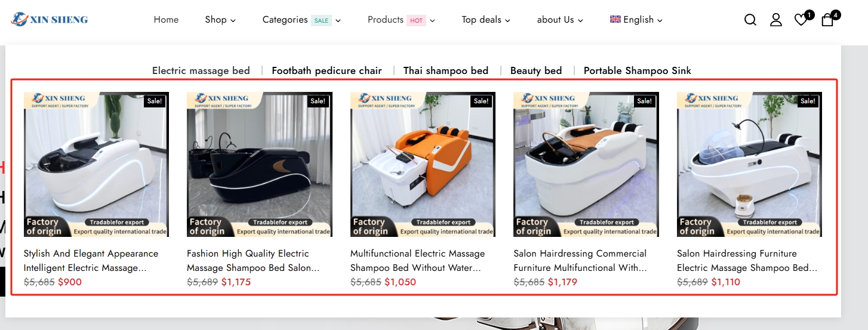Switch to the Footbath pedicure chair tab

coord(327,70)
